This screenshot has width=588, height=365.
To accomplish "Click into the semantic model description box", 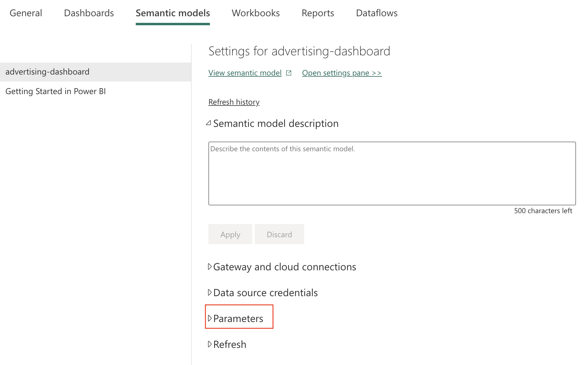I will point(392,173).
